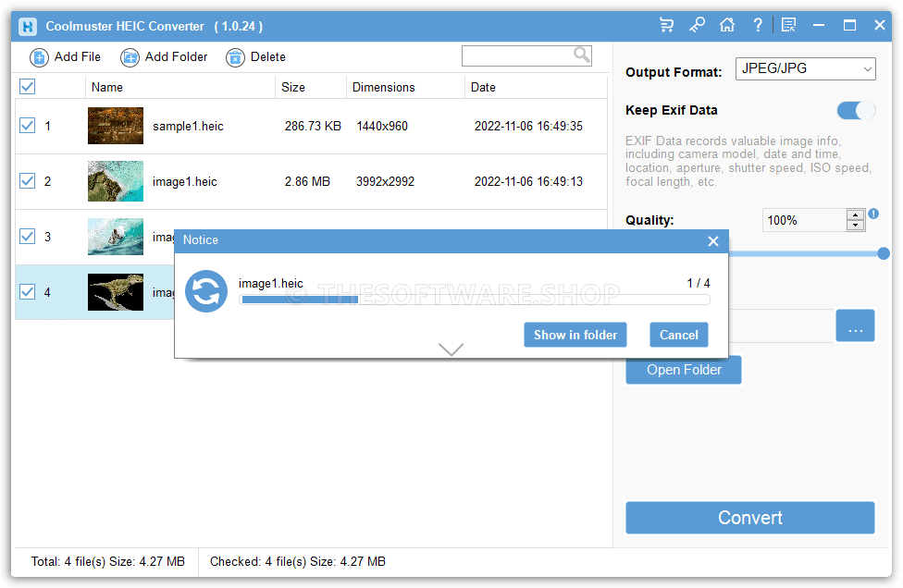Click the Delete toolbar button
Viewport: 903px width, 588px height.
click(255, 57)
